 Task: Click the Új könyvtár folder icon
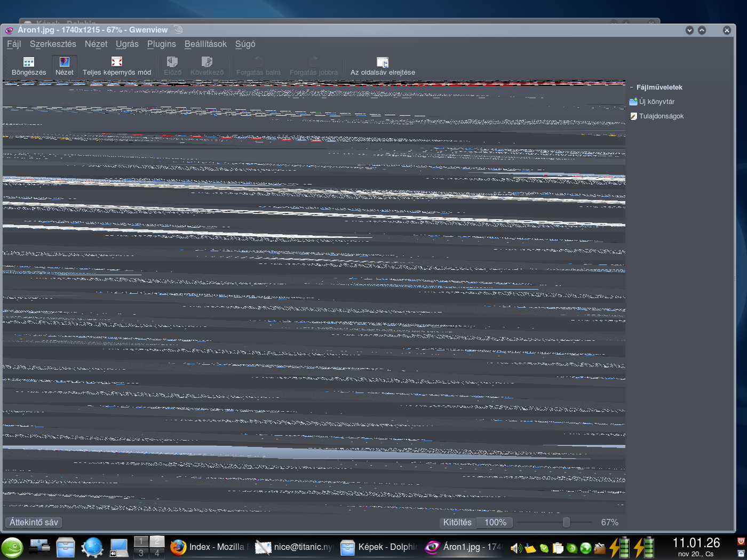click(633, 101)
